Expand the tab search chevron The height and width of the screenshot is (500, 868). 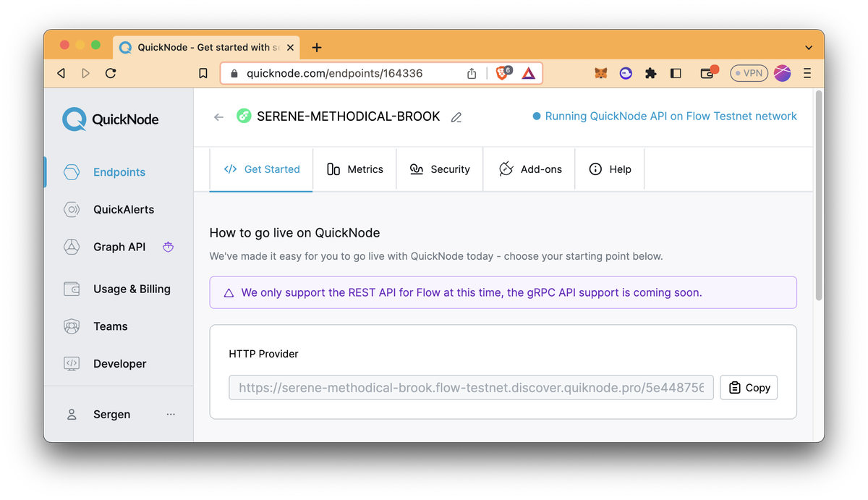(808, 48)
